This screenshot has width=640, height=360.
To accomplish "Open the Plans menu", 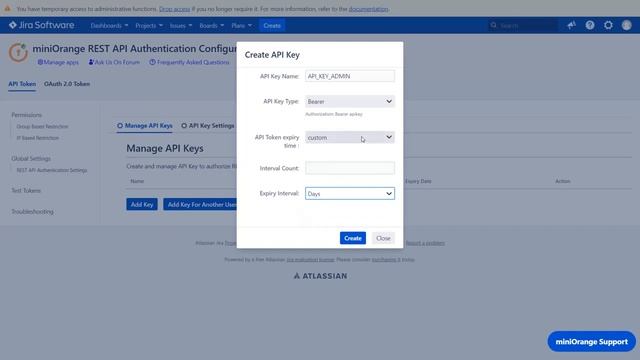I will 241,26.
